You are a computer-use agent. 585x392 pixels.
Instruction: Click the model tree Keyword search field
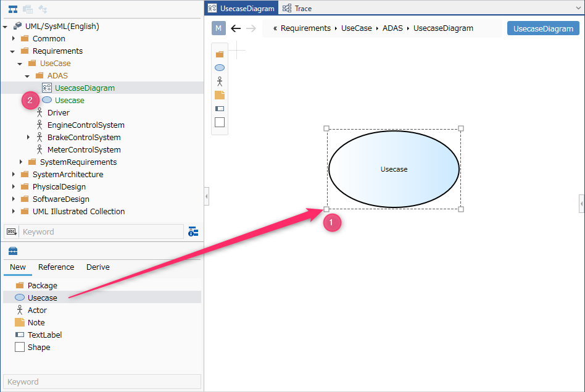pos(101,232)
